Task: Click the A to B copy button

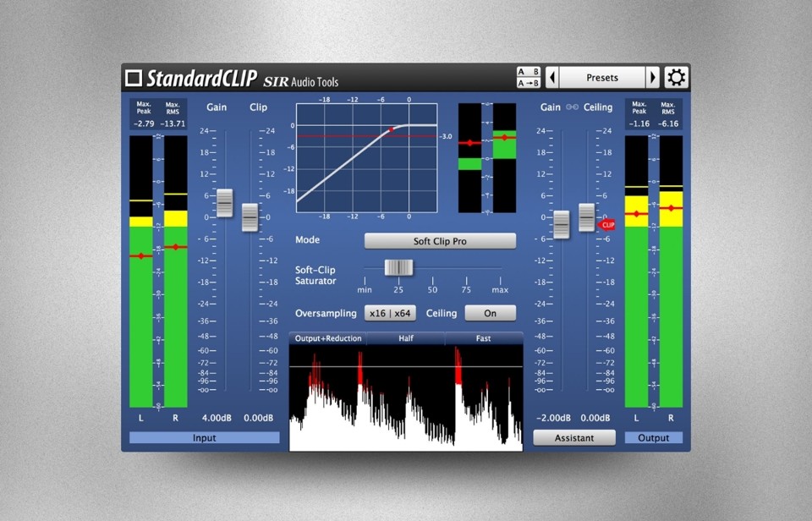Action: tap(528, 83)
